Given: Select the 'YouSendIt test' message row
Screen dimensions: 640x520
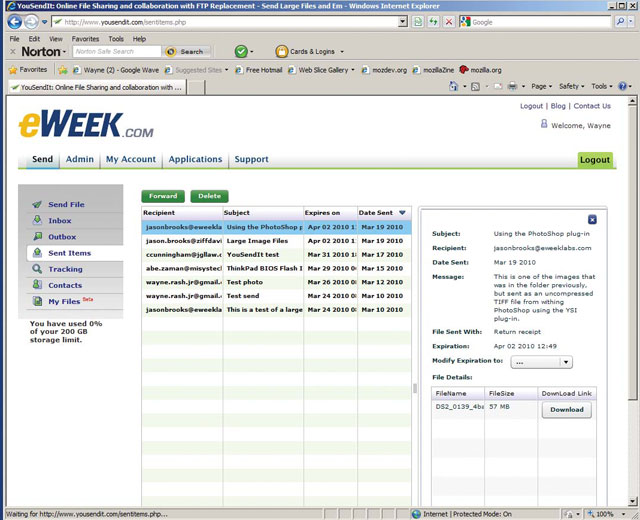Looking at the screenshot, I should [x=276, y=255].
